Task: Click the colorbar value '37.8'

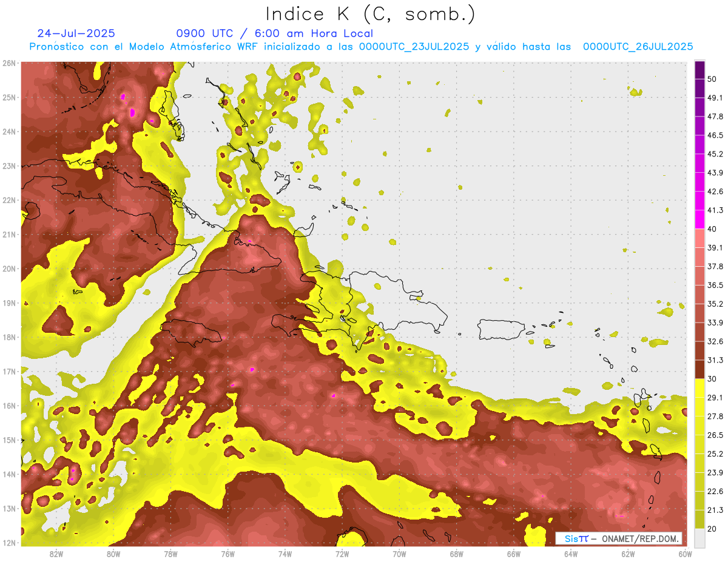Action: click(x=715, y=266)
